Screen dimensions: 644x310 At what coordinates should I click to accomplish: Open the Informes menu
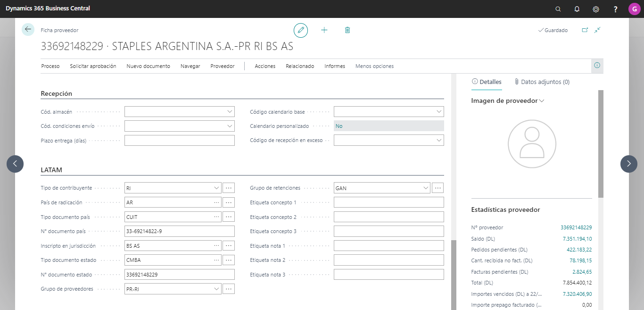[335, 66]
